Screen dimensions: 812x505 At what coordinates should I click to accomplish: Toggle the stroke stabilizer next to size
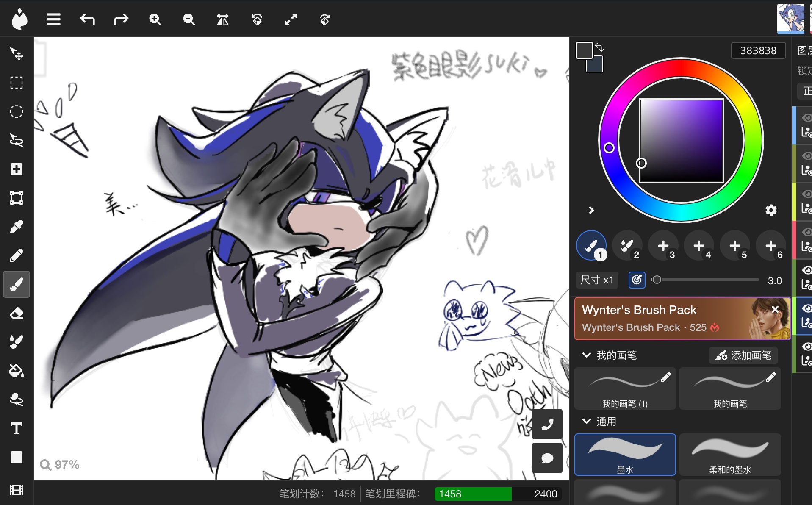tap(637, 280)
